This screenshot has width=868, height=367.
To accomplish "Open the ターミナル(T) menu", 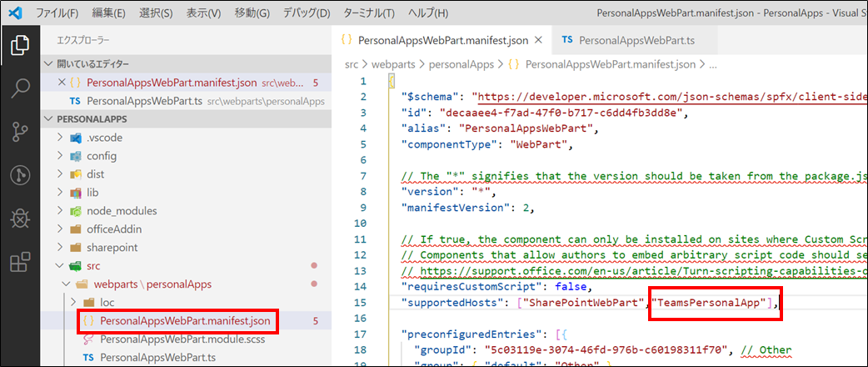I will pos(369,13).
